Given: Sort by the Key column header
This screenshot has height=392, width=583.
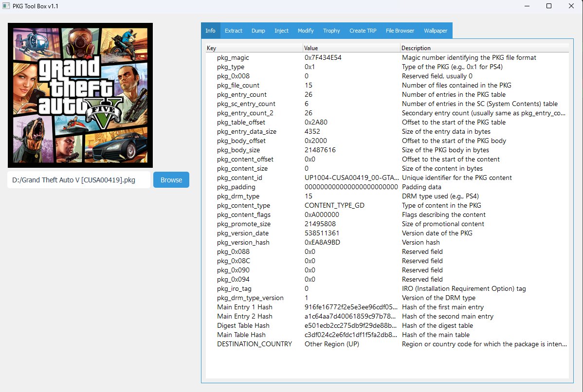Looking at the screenshot, I should coord(254,48).
